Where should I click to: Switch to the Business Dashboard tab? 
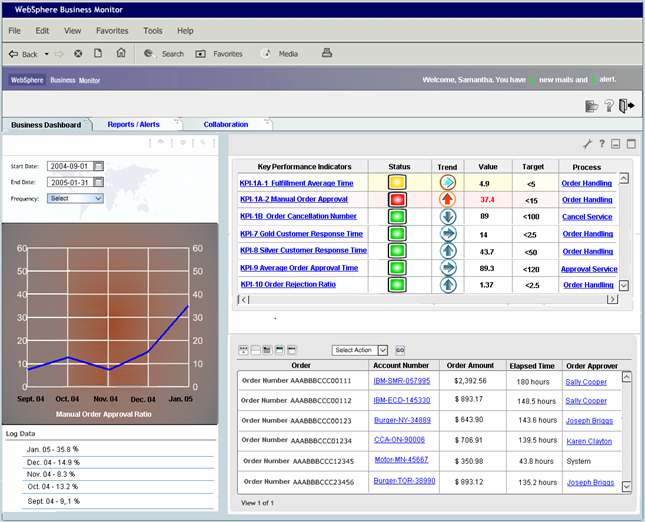point(46,125)
